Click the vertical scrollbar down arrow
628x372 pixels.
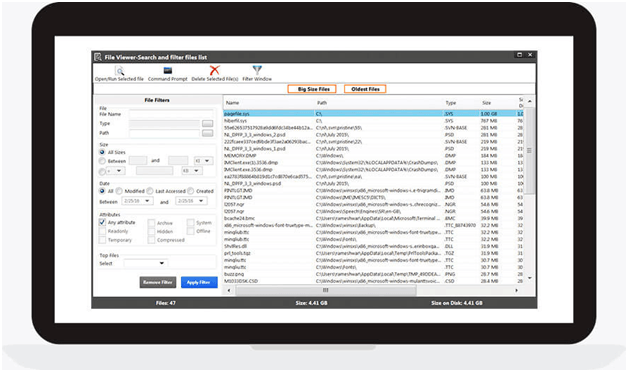pyautogui.click(x=530, y=277)
